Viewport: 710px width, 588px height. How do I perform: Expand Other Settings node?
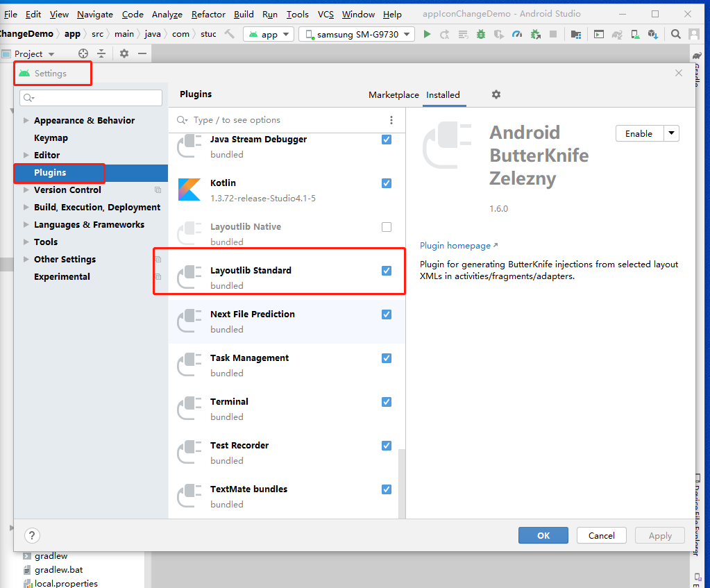click(x=26, y=259)
